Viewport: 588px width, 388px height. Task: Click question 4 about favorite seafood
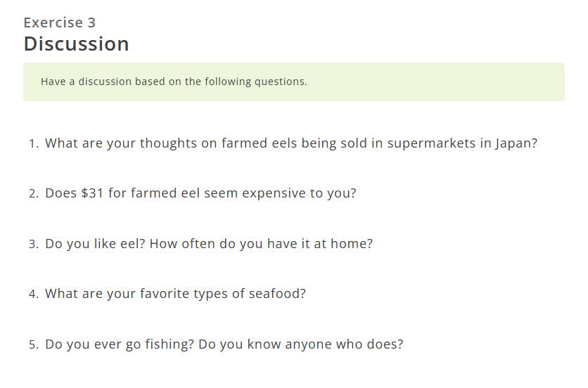tap(176, 294)
